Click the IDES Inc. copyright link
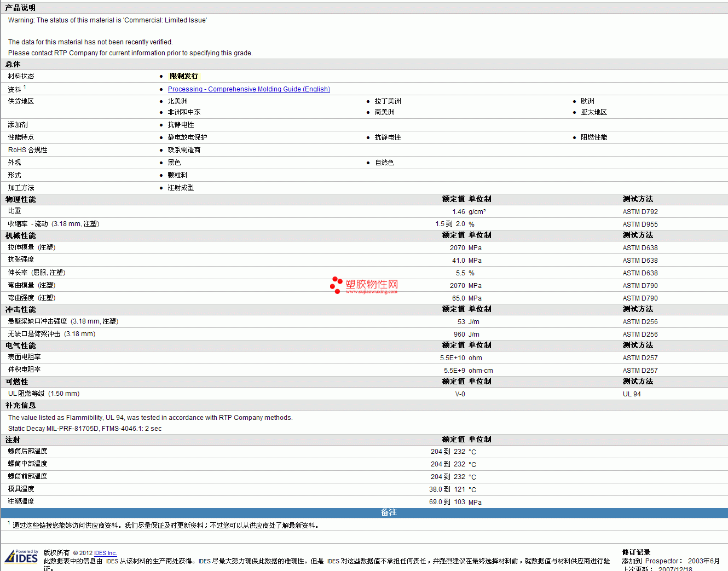The width and height of the screenshot is (728, 571). (105, 553)
